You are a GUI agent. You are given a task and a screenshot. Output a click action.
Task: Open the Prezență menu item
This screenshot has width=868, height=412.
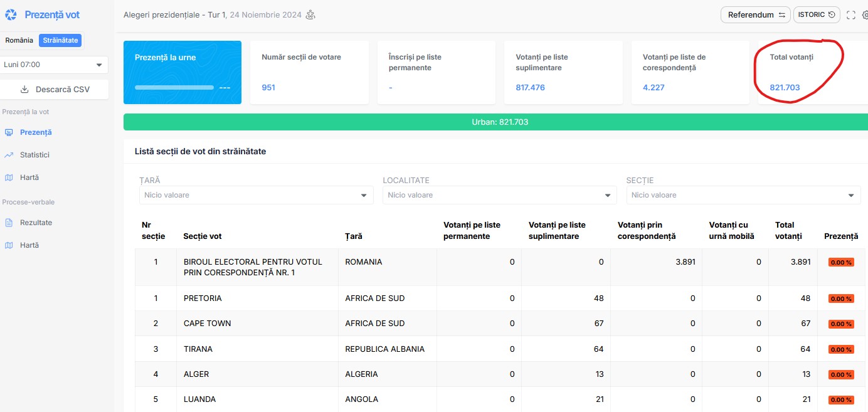36,132
